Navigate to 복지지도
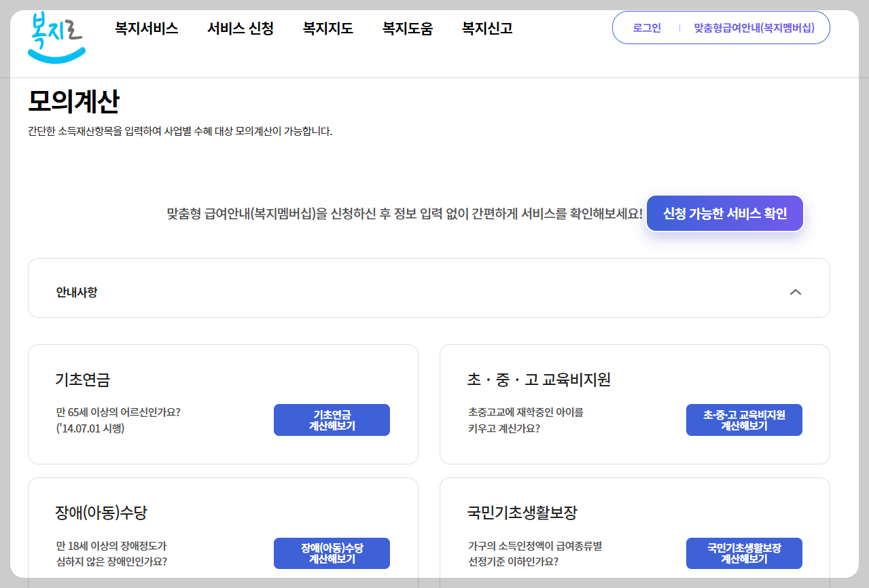This screenshot has width=869, height=588. (x=328, y=29)
